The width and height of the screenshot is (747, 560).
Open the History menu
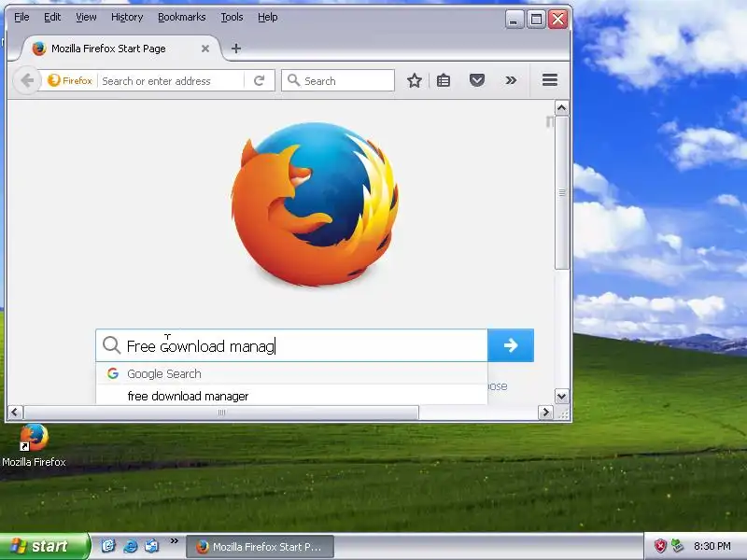(x=127, y=17)
